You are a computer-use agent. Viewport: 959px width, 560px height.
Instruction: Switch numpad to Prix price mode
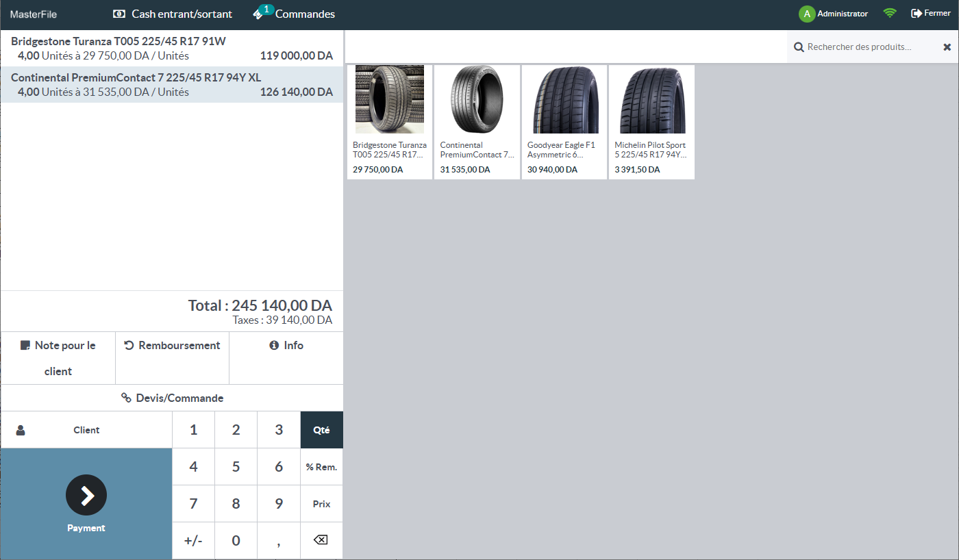(x=321, y=504)
